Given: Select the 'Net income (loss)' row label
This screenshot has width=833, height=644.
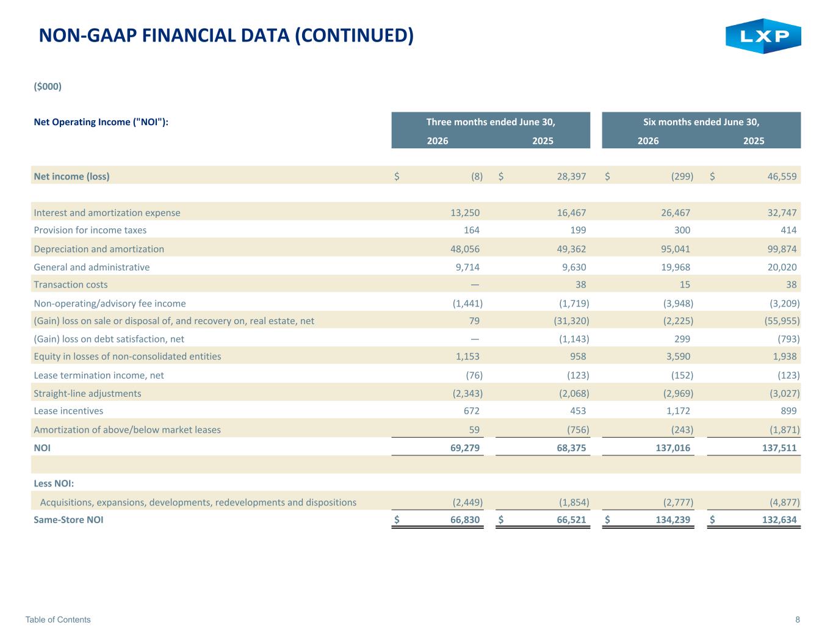Looking at the screenshot, I should tap(72, 176).
